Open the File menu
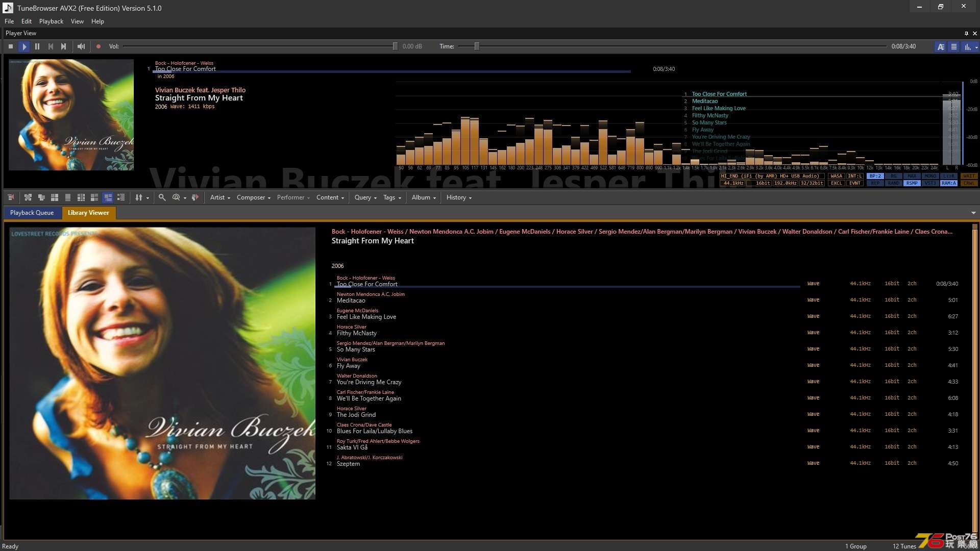The width and height of the screenshot is (980, 551). pyautogui.click(x=9, y=21)
